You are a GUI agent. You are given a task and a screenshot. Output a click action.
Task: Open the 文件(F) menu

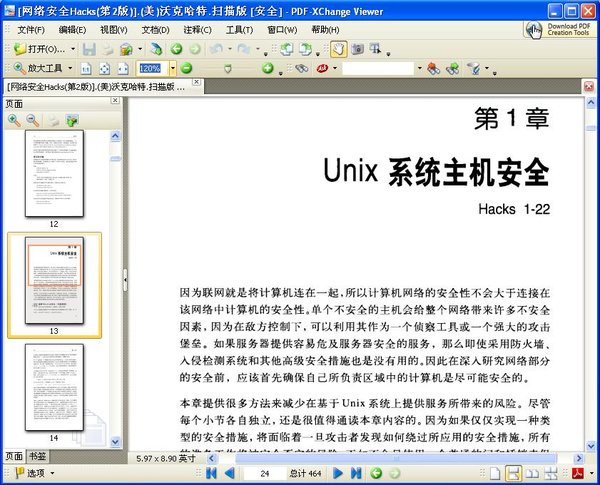tap(30, 30)
